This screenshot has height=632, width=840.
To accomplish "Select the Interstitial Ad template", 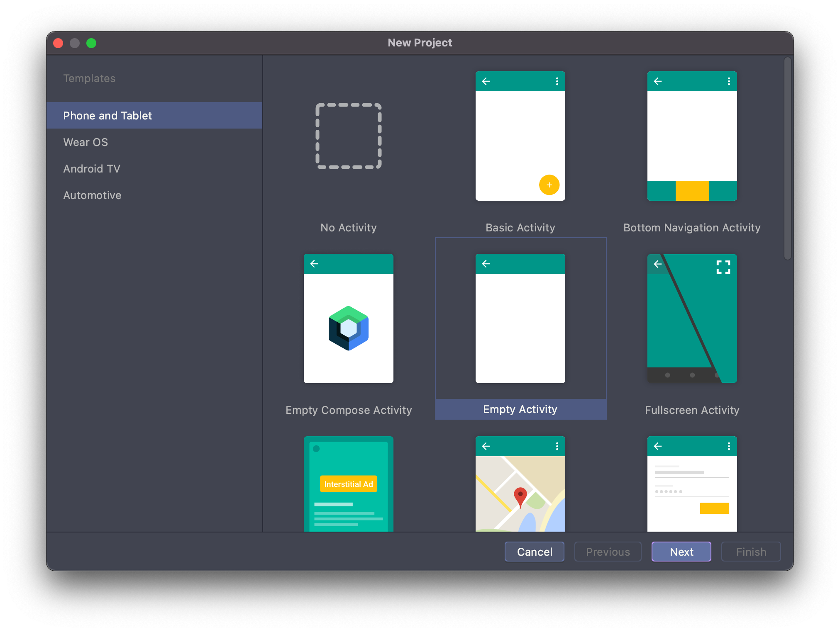I will click(x=348, y=484).
